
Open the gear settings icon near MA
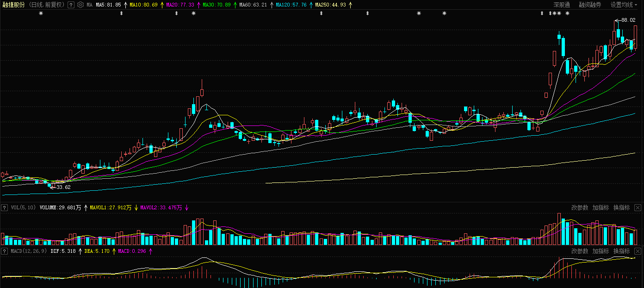point(80,5)
